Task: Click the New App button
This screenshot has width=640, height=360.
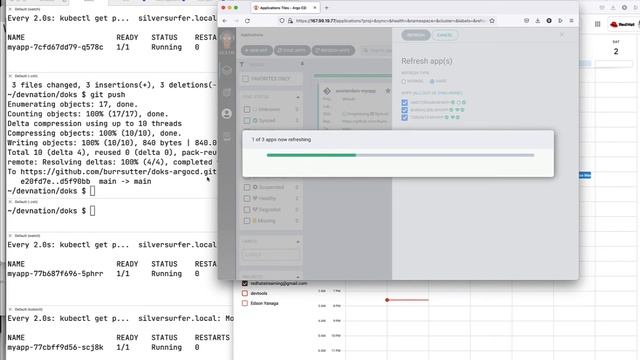Action: tap(257, 50)
